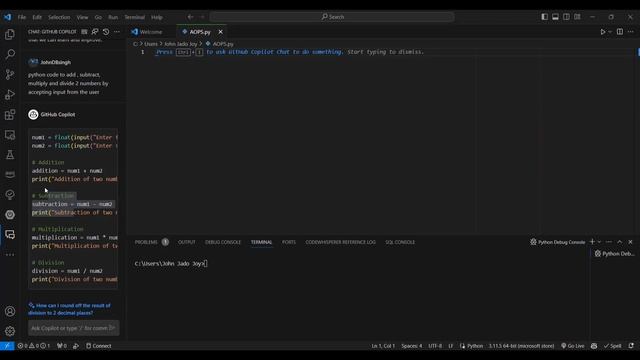
Task: Open the SQL Console tab
Action: coord(400,242)
